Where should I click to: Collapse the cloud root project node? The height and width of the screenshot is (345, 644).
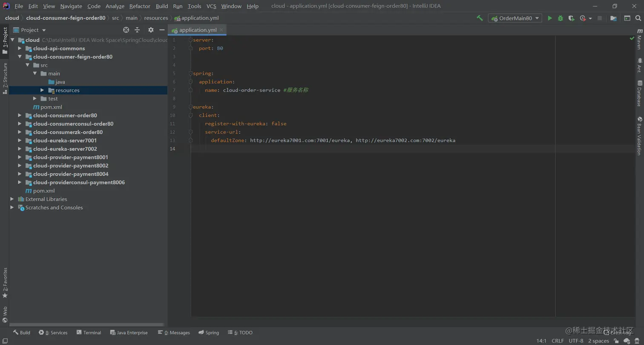12,40
